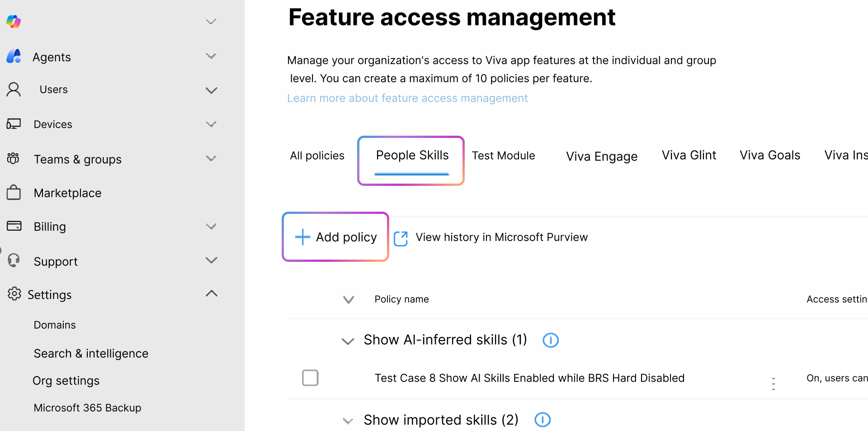Select the All policies tab
The height and width of the screenshot is (431, 868).
pyautogui.click(x=317, y=156)
